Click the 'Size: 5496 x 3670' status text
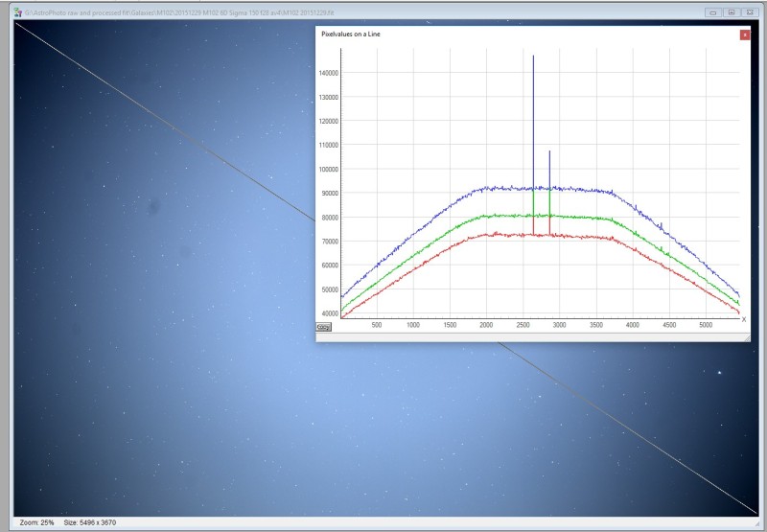The width and height of the screenshot is (767, 532). click(90, 522)
